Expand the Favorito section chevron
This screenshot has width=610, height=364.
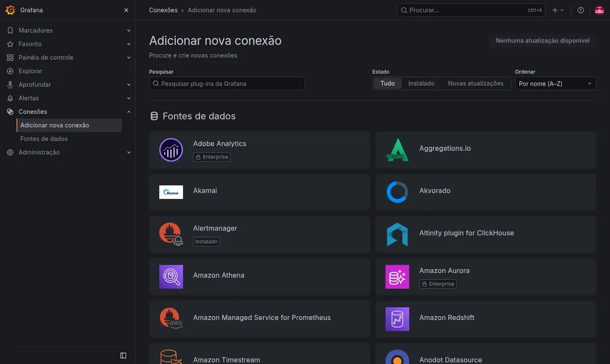[129, 44]
